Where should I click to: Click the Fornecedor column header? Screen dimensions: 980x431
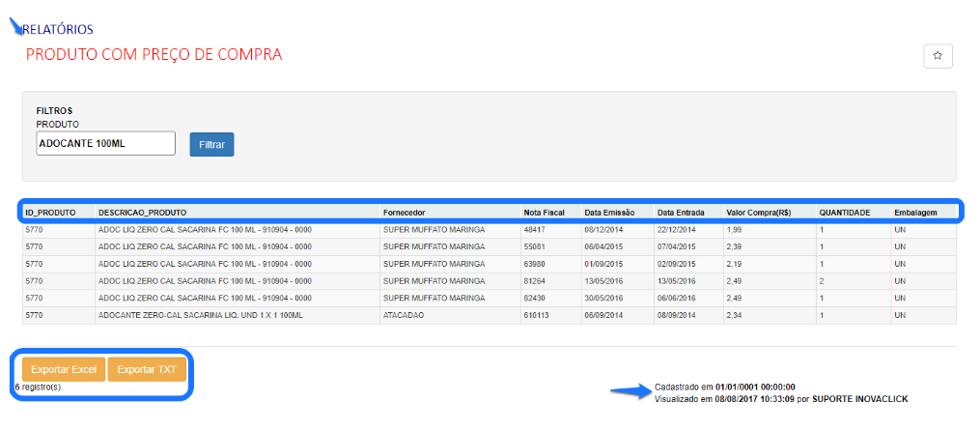[x=404, y=212]
